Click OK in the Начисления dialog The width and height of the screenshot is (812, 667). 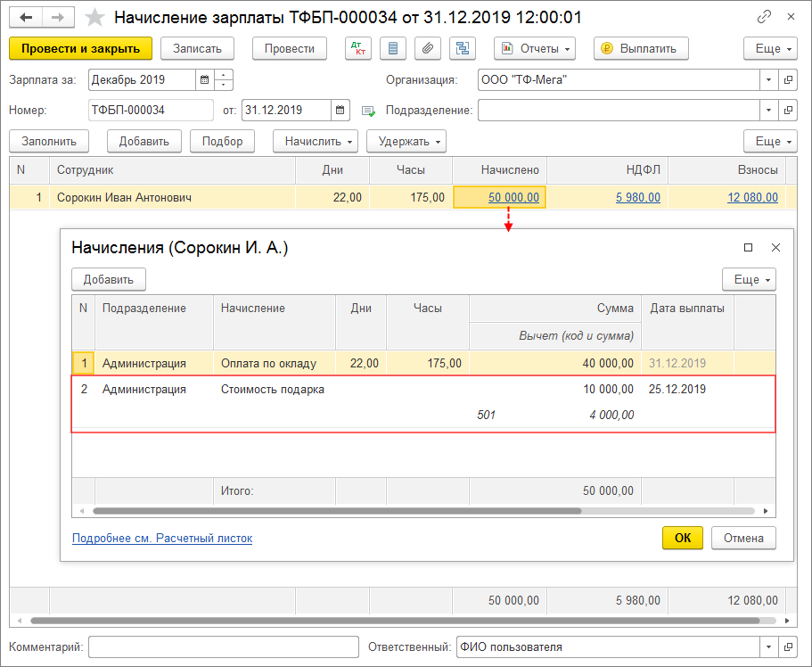[682, 538]
